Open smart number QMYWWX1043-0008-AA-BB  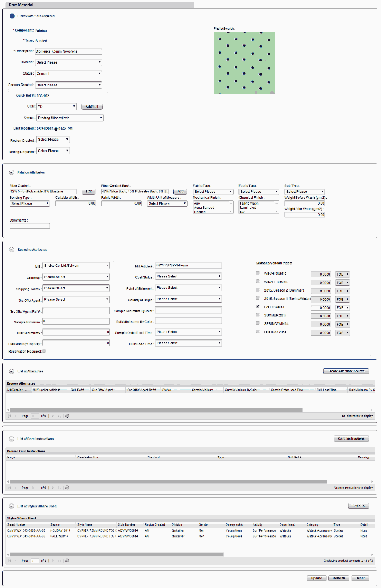pyautogui.click(x=27, y=531)
